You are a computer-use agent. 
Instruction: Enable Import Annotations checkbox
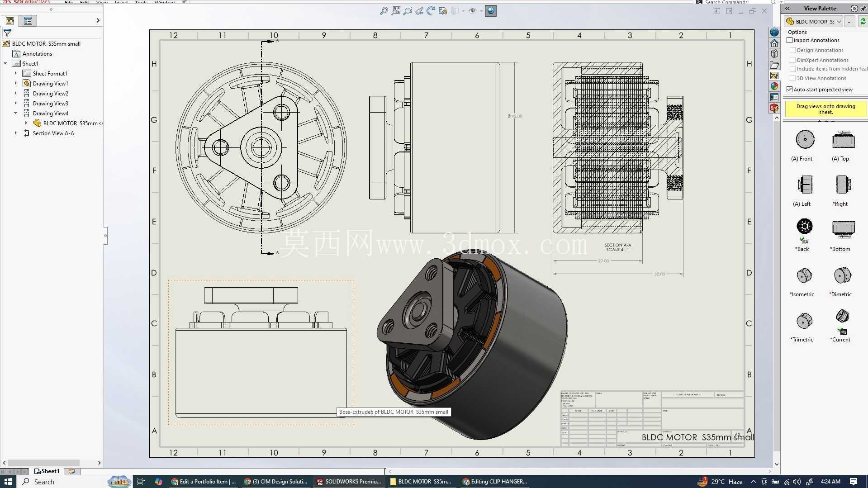pos(790,40)
